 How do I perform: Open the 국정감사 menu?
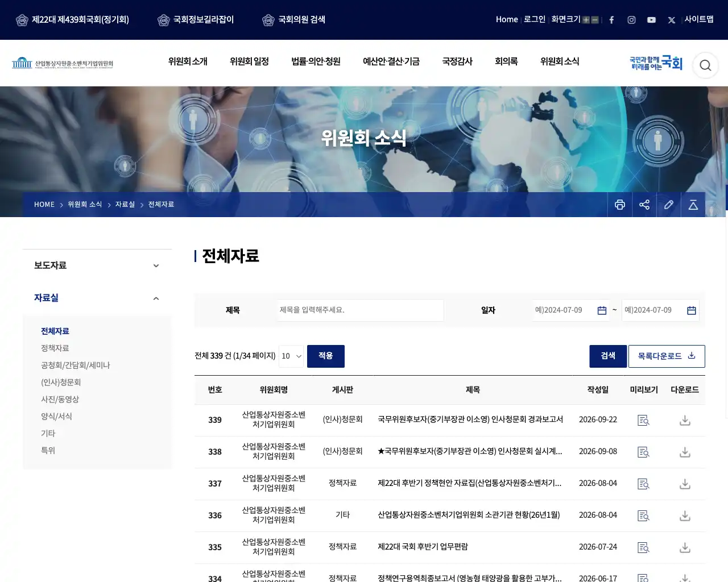tap(457, 61)
